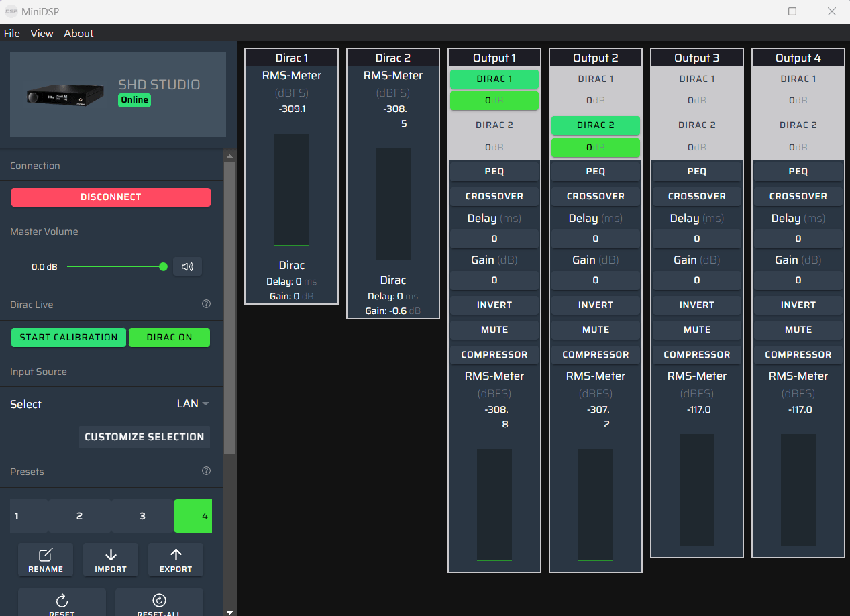Click the Reset circular arrow icon
This screenshot has width=850, height=616.
pyautogui.click(x=62, y=602)
